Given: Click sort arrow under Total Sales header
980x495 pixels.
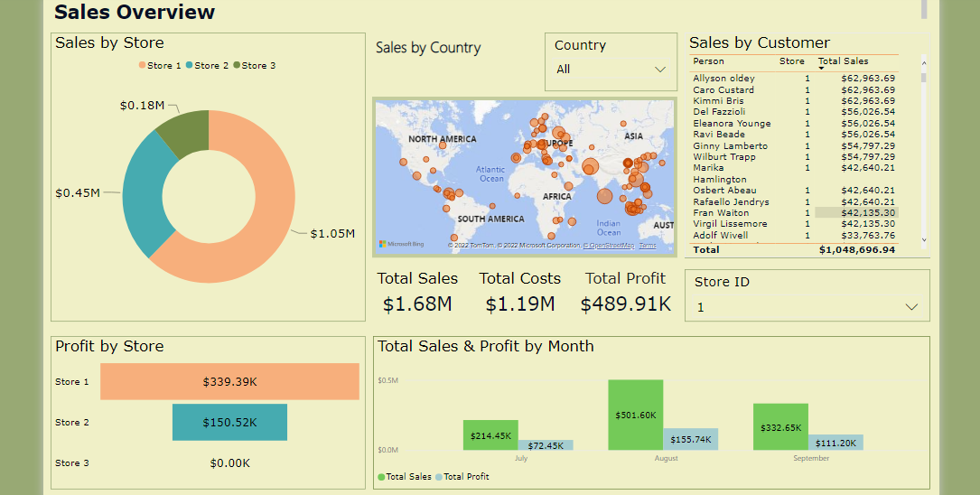Looking at the screenshot, I should (821, 69).
